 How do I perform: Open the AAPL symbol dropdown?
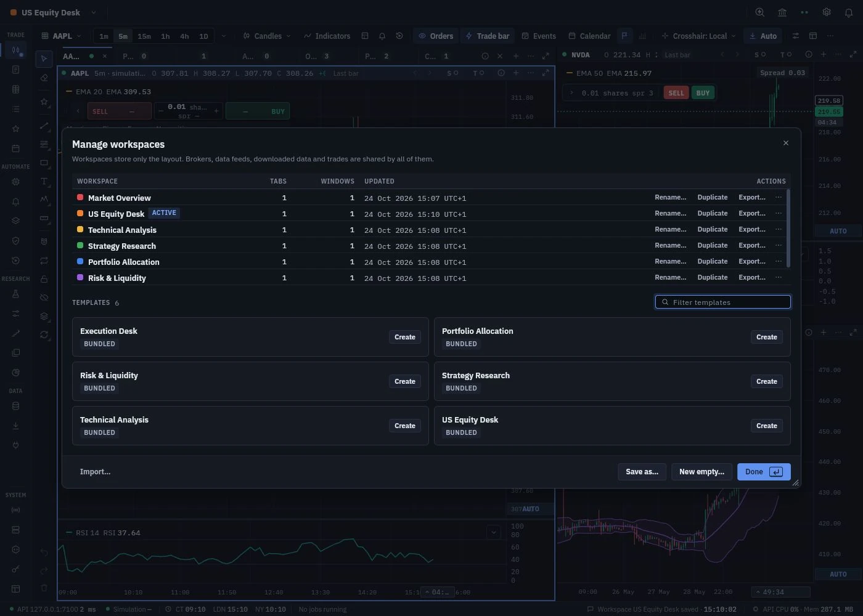tap(61, 36)
